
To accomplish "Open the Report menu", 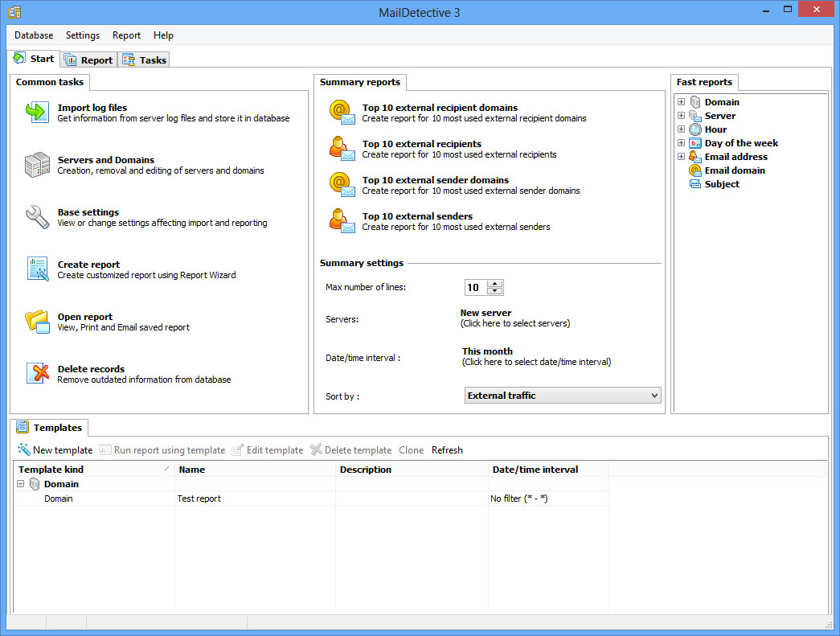I will (126, 35).
